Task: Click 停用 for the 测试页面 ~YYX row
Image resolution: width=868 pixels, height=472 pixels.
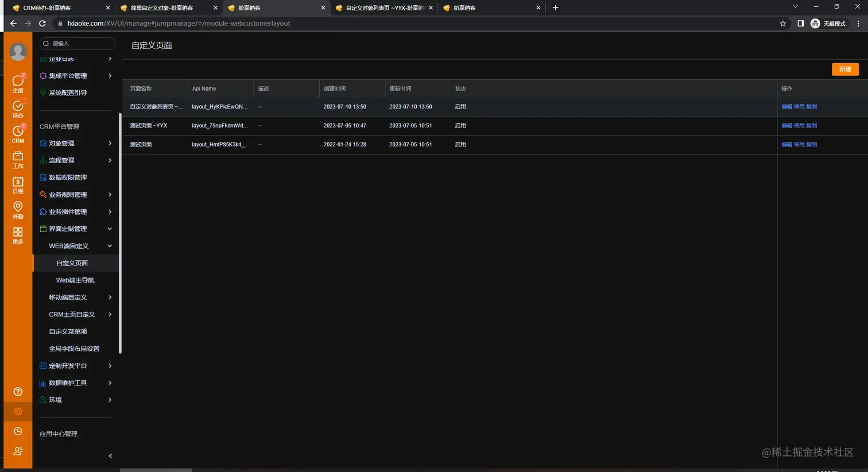Action: coord(799,126)
